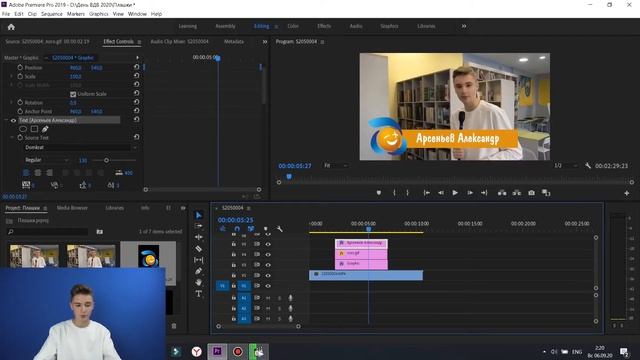The width and height of the screenshot is (640, 360).
Task: Select the Hand tool
Action: tap(198, 282)
